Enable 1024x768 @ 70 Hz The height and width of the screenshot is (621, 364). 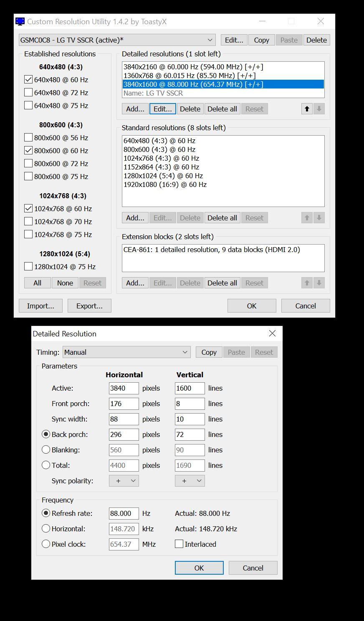(x=28, y=222)
